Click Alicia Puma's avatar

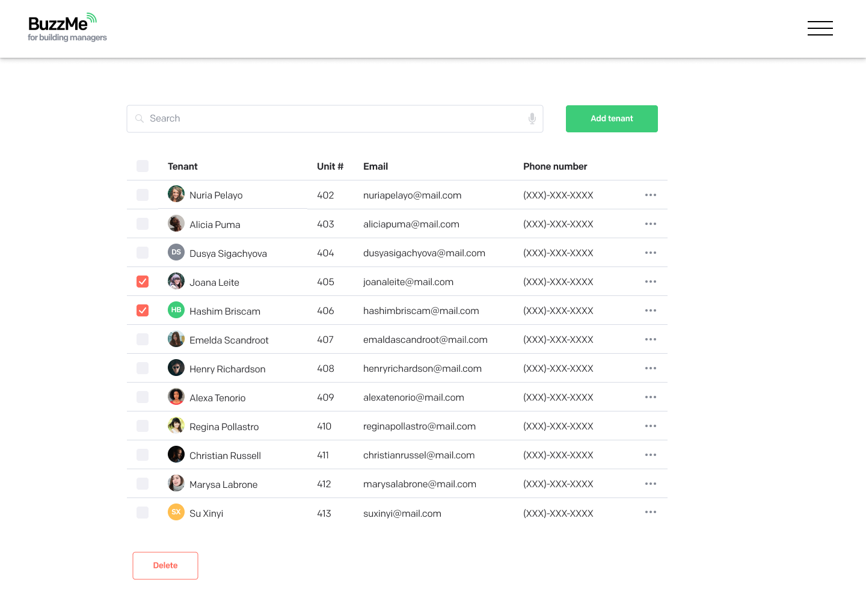click(x=176, y=223)
